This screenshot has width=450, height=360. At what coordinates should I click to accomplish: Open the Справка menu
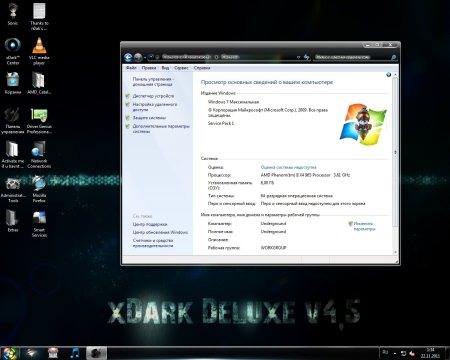(x=202, y=68)
